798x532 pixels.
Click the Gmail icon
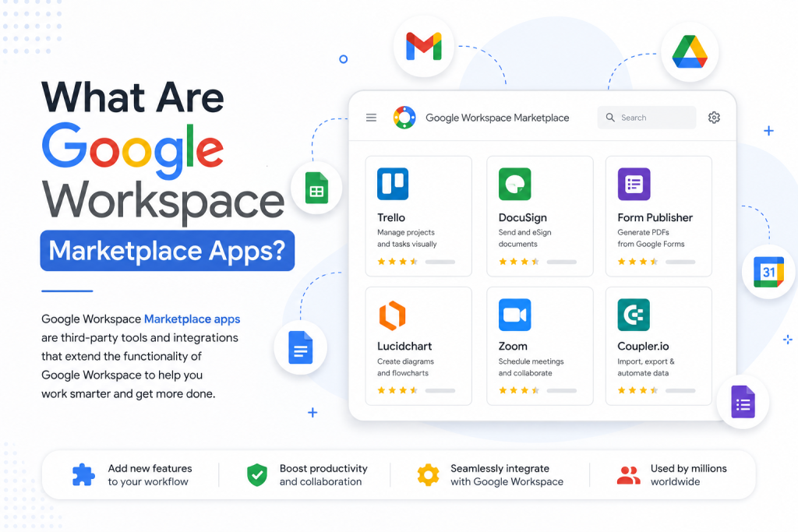[x=423, y=46]
